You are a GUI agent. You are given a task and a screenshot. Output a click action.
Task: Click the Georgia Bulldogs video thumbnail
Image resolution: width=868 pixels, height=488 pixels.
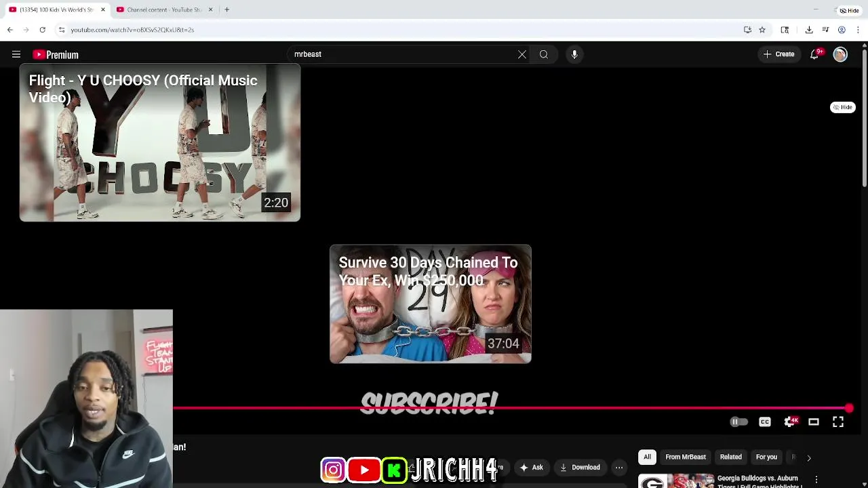[x=675, y=481]
